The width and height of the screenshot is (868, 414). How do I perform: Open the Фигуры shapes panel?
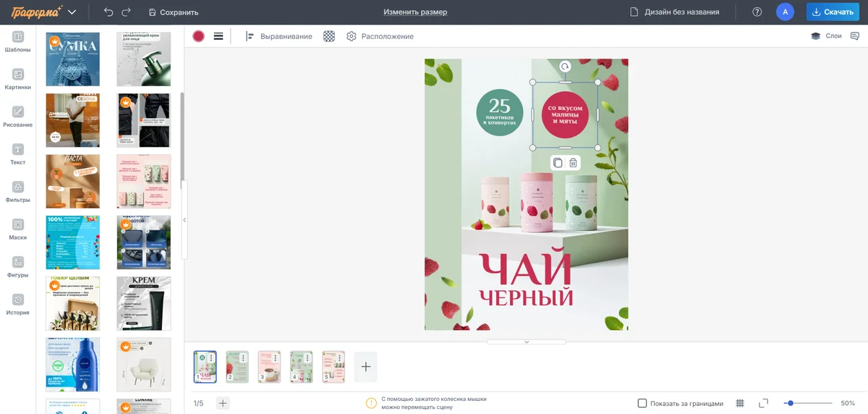tap(18, 268)
